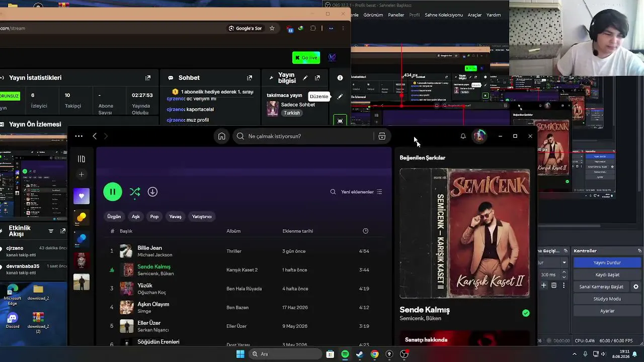The width and height of the screenshot is (644, 362).
Task: Open Steam from the taskbar
Action: [360, 354]
